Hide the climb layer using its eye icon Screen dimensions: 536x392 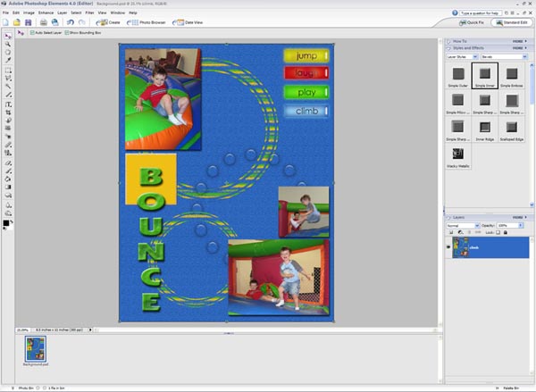tap(448, 248)
